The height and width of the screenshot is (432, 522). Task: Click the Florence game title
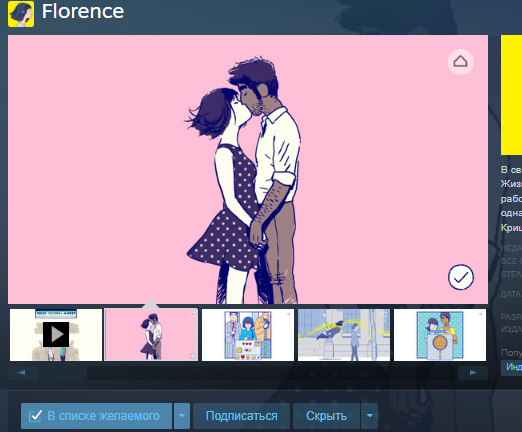[83, 12]
